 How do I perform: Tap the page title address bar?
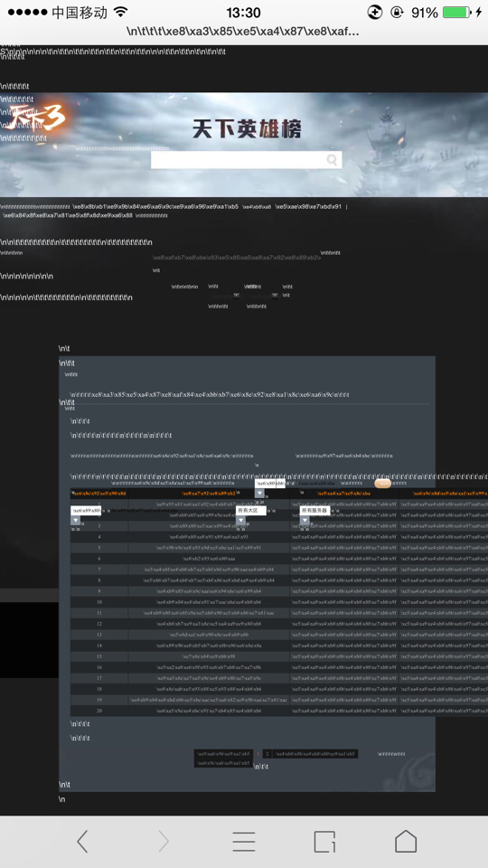point(243,33)
